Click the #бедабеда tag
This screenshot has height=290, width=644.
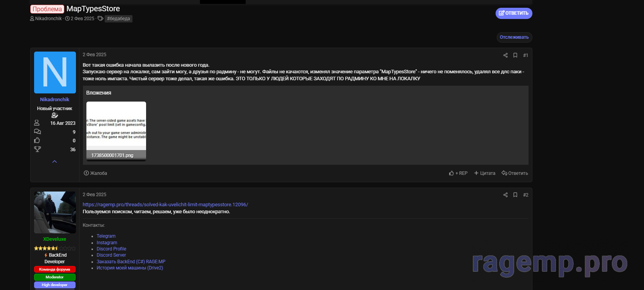point(119,19)
